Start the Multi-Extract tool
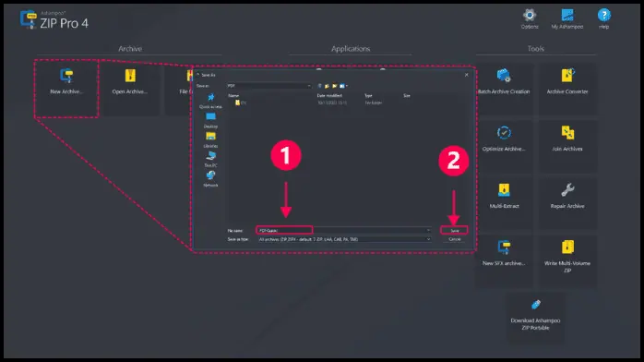 [504, 196]
